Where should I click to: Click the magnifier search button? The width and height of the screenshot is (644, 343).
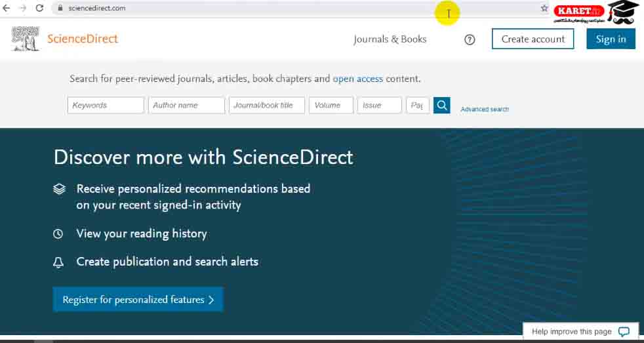click(441, 105)
